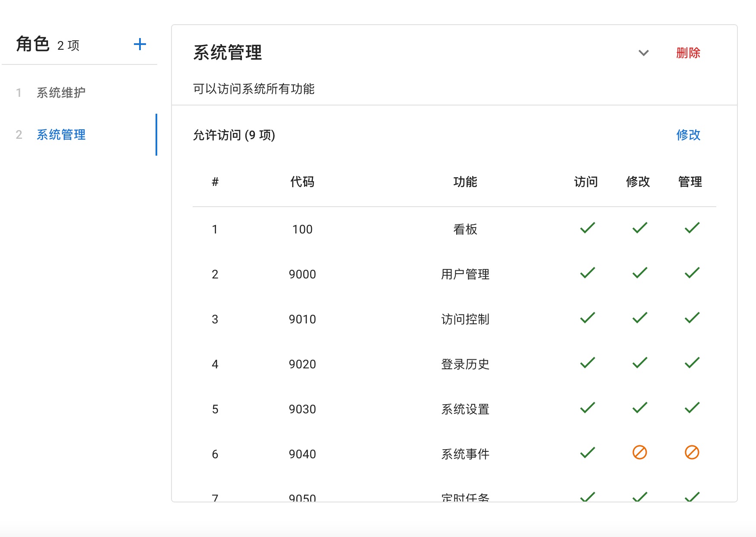Click code 9010 in the table
Viewport: 756px width, 537px height.
pyautogui.click(x=302, y=319)
